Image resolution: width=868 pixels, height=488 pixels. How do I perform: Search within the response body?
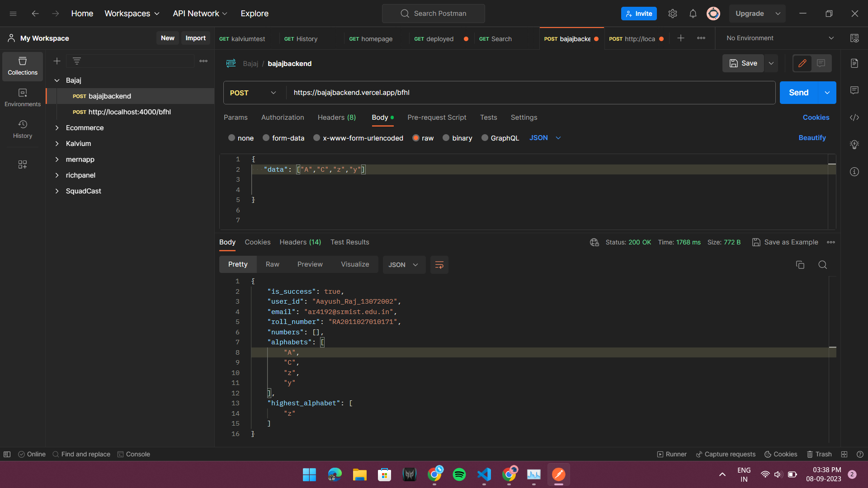822,265
